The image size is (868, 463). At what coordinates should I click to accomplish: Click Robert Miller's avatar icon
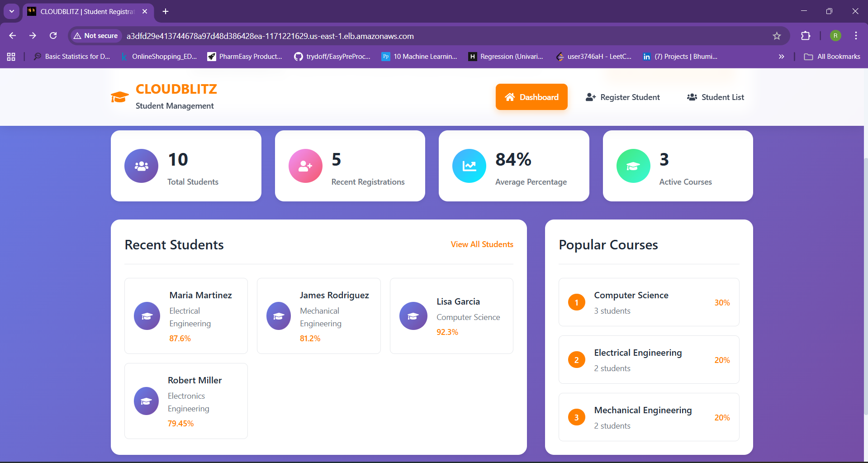147,401
